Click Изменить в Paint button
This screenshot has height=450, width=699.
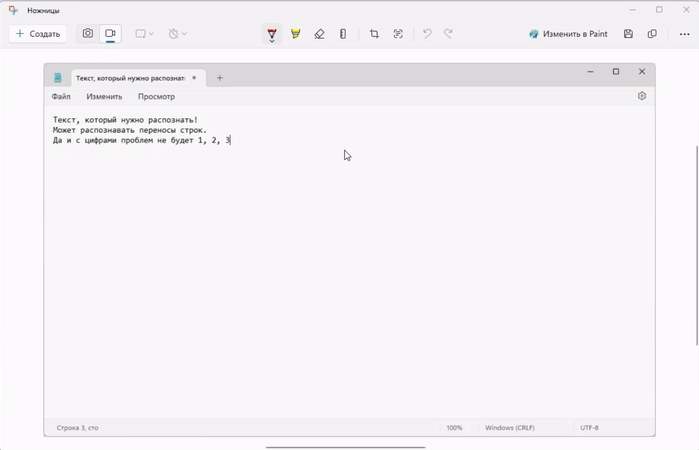[x=568, y=34]
